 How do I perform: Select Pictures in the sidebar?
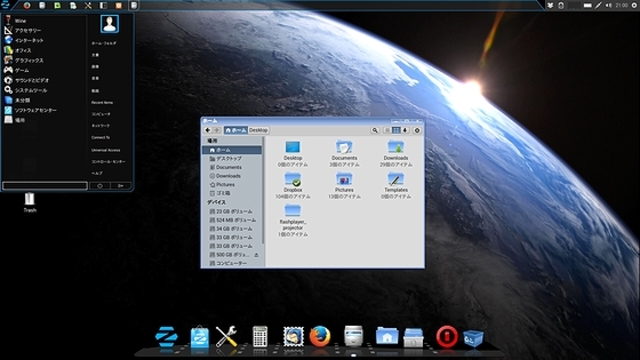coord(232,184)
